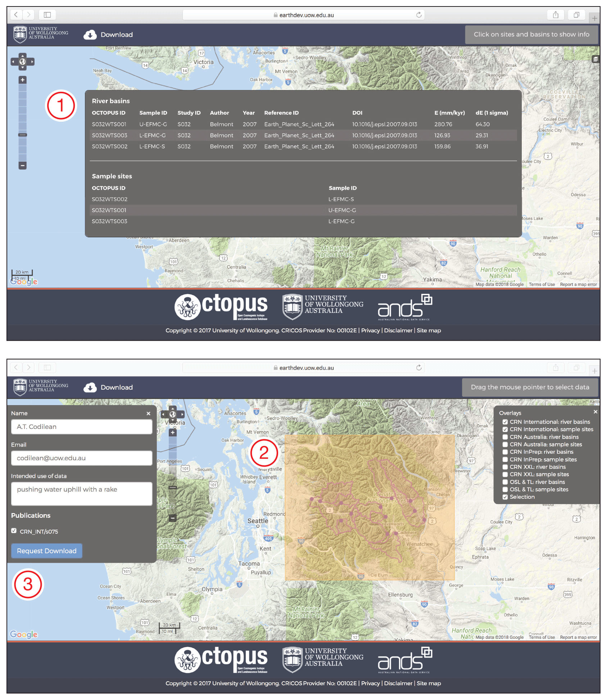607x700 pixels.
Task: Enable the CRN Australia: river basins overlay
Action: click(x=505, y=437)
